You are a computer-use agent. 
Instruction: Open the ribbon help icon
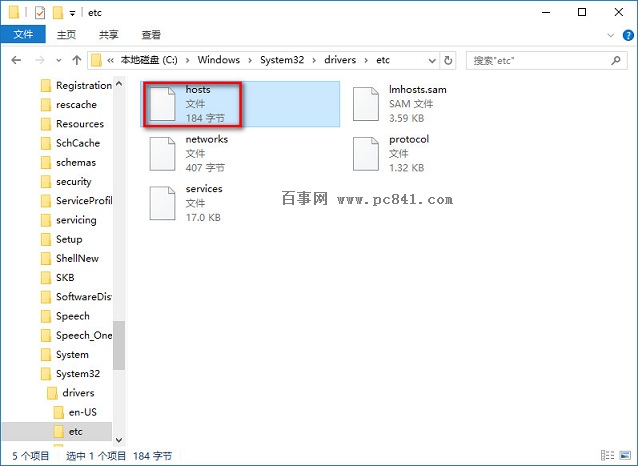click(x=626, y=35)
